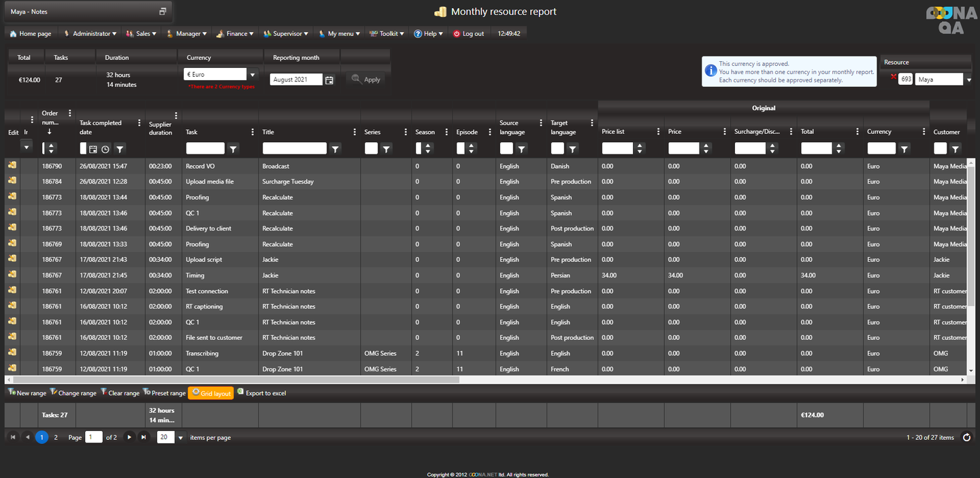Open the items per page dropdown
The height and width of the screenshot is (478, 980).
click(x=180, y=437)
